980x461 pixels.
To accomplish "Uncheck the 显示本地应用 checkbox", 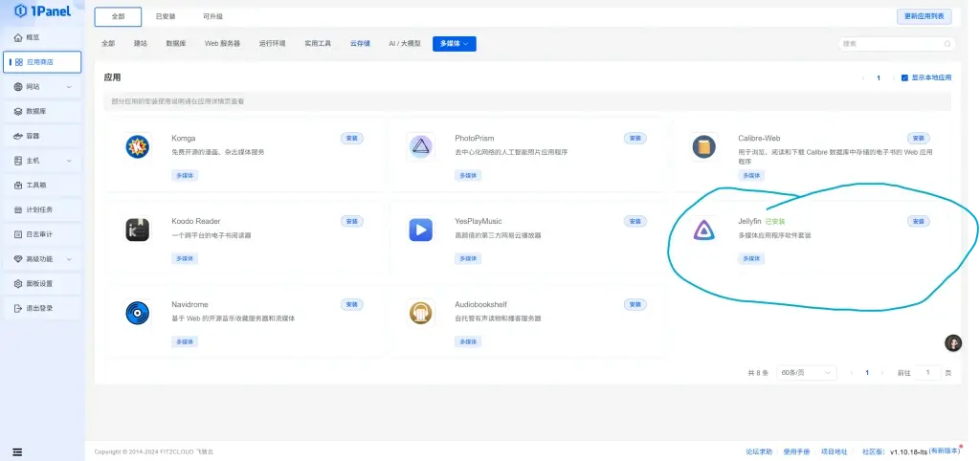I will click(904, 77).
